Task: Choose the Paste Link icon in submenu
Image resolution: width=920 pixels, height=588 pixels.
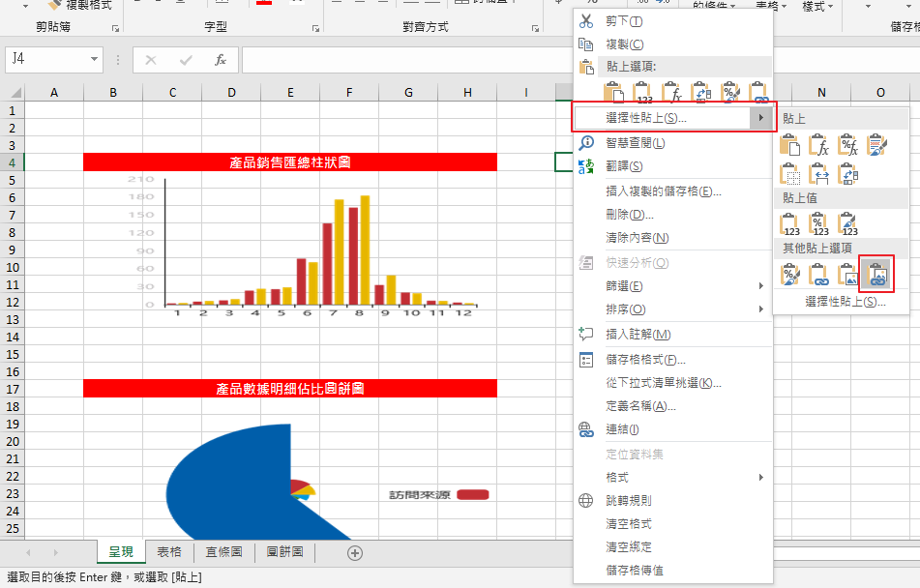Action: point(820,277)
